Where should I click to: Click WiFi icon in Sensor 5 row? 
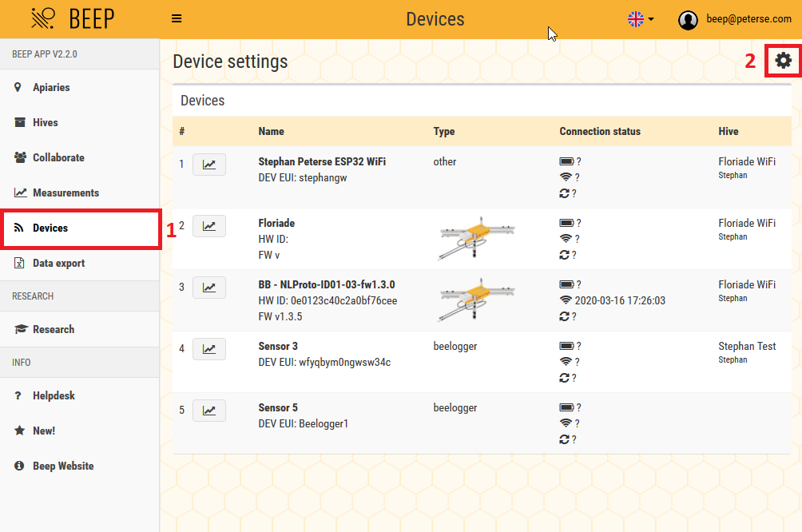(566, 423)
